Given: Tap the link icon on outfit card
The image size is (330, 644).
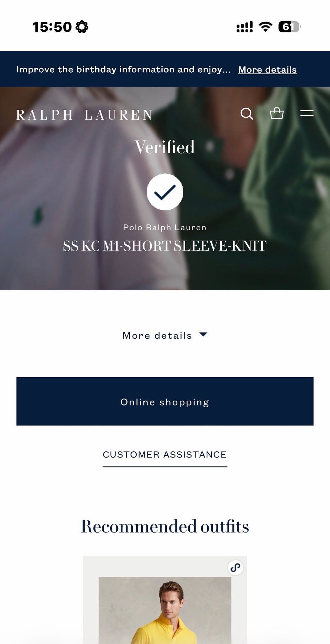Looking at the screenshot, I should (x=235, y=568).
